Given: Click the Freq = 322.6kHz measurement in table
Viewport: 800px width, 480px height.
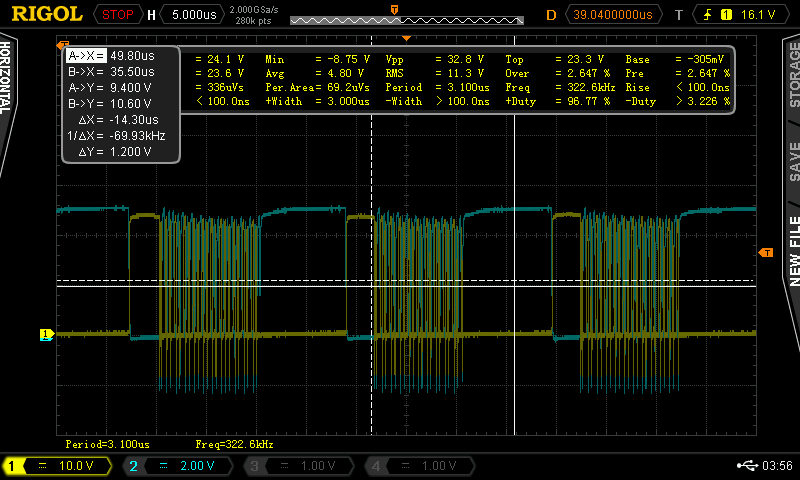Looking at the screenshot, I should (560, 87).
